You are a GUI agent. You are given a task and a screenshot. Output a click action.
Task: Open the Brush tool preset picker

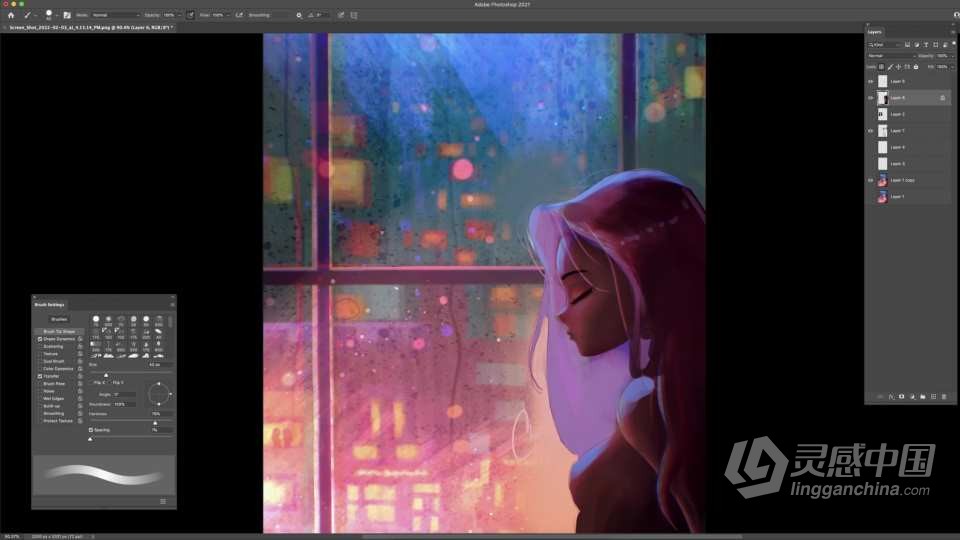[x=28, y=15]
